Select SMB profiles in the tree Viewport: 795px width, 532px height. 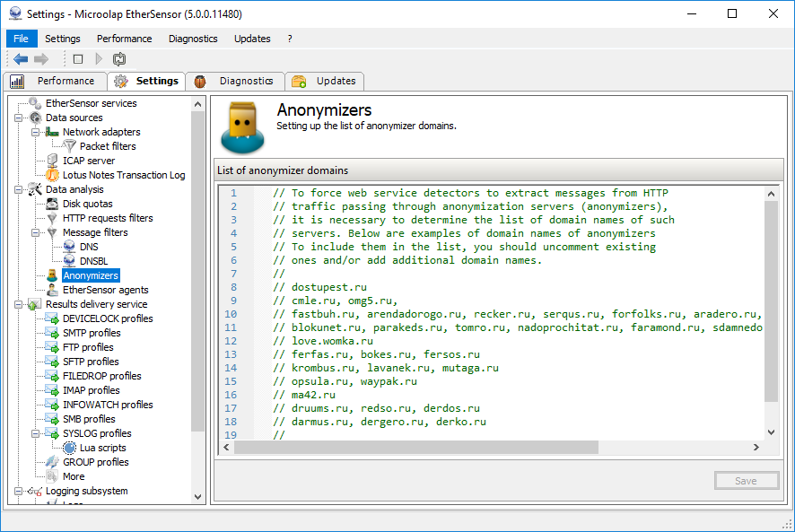(89, 419)
